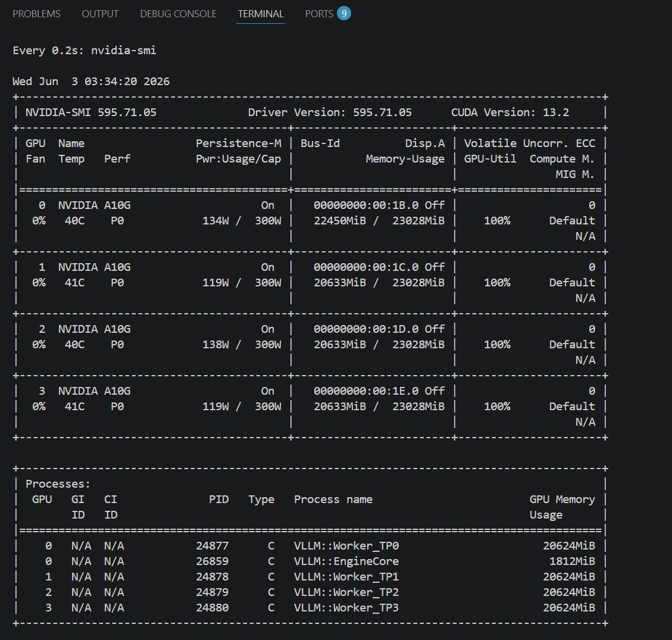
Task: Click bus ID '00000000:00:1E.0'
Action: coord(366,391)
